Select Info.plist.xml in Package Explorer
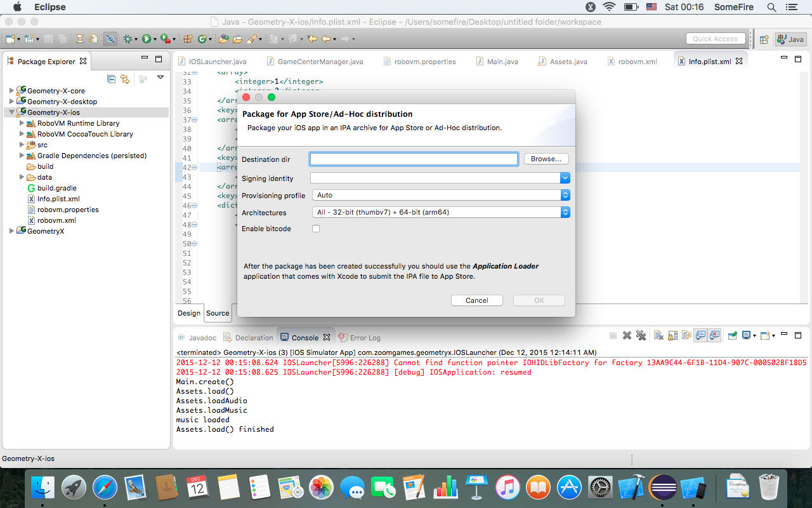 (x=58, y=199)
